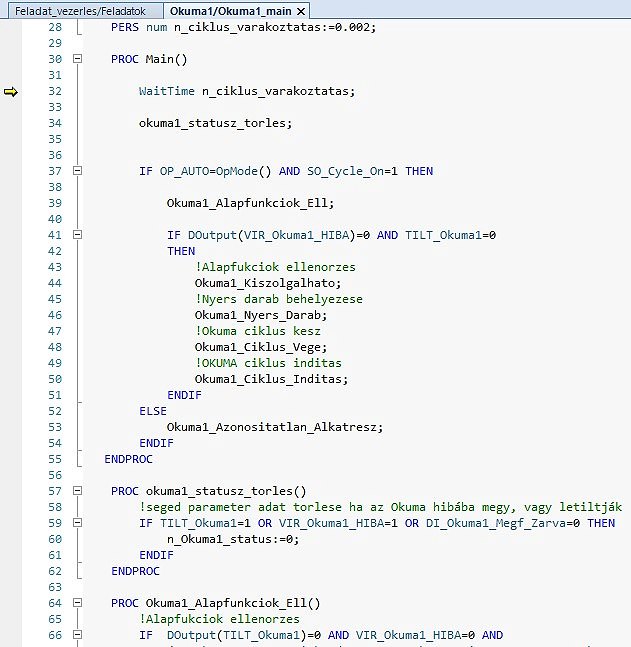Click the Okuma1_Azonositatlan_Alkatresz call

tap(274, 427)
